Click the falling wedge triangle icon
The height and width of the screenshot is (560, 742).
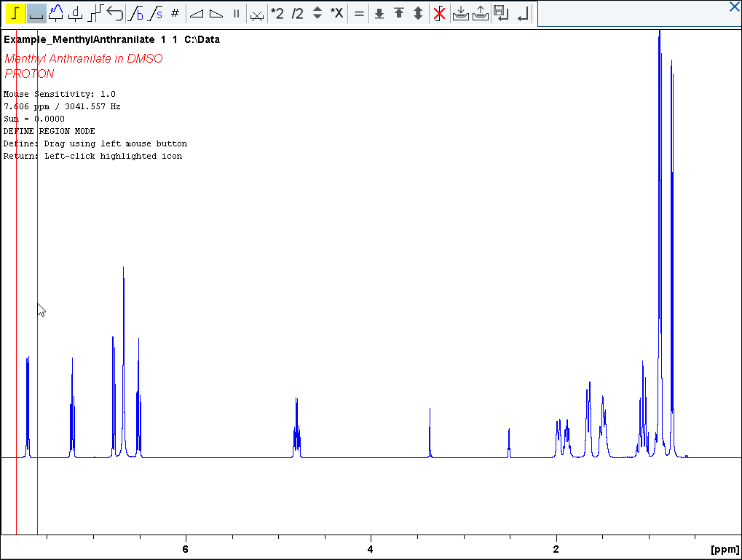pyautogui.click(x=216, y=14)
